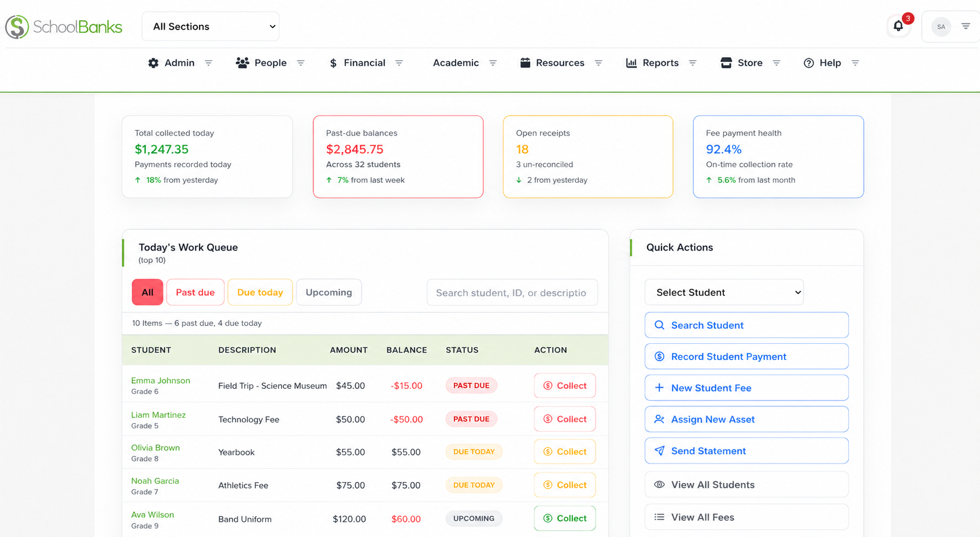
Task: Open Ava Wilson's student link
Action: [152, 514]
